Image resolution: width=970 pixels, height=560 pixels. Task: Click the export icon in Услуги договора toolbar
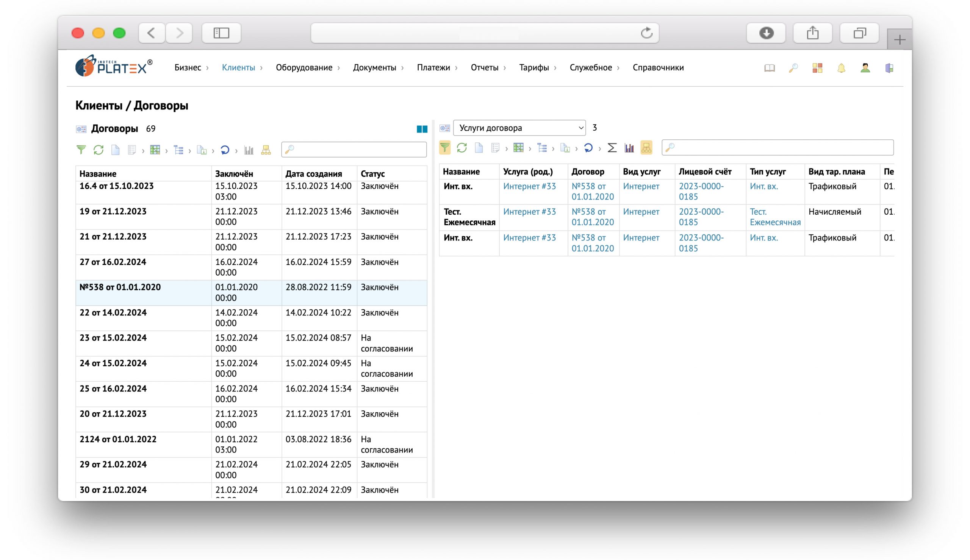(x=565, y=148)
